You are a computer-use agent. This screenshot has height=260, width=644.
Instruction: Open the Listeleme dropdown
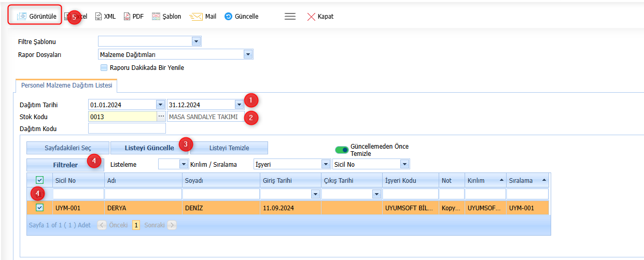[x=184, y=164]
